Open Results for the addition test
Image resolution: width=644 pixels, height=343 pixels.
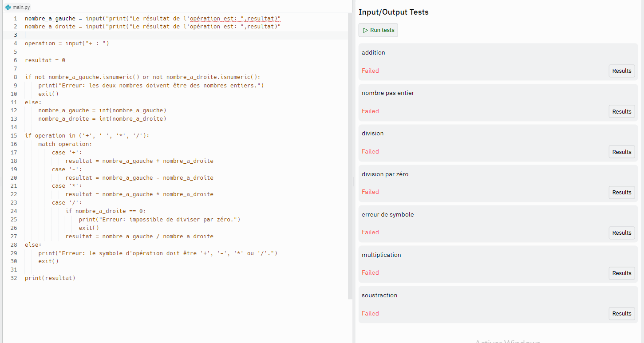point(621,71)
